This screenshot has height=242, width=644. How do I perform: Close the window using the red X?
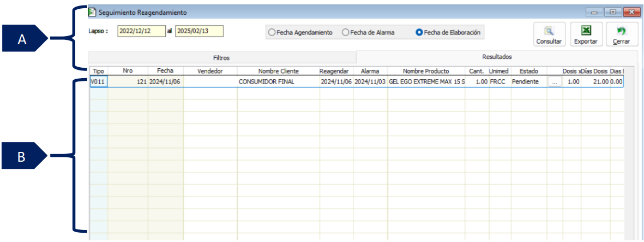coord(631,13)
